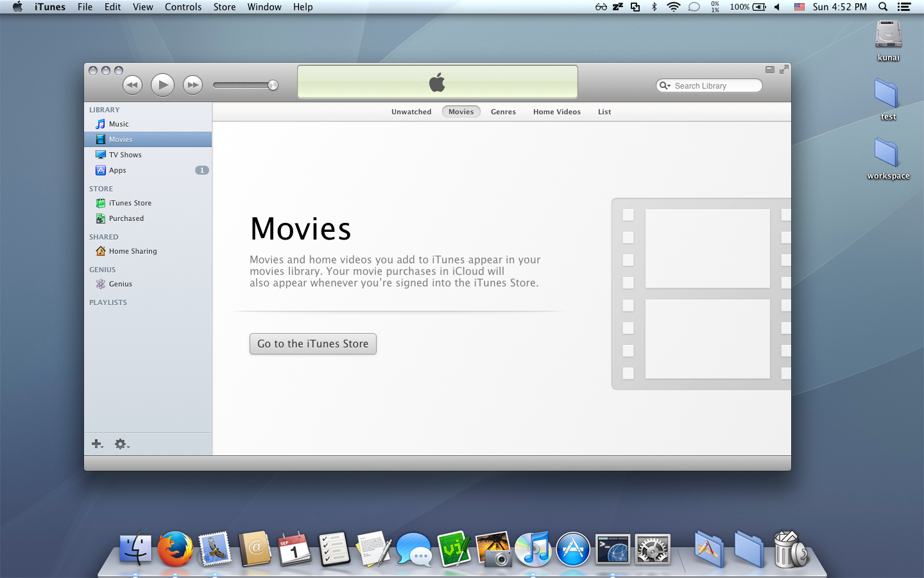The height and width of the screenshot is (578, 924).
Task: Open the App Store from the Dock
Action: click(x=573, y=550)
